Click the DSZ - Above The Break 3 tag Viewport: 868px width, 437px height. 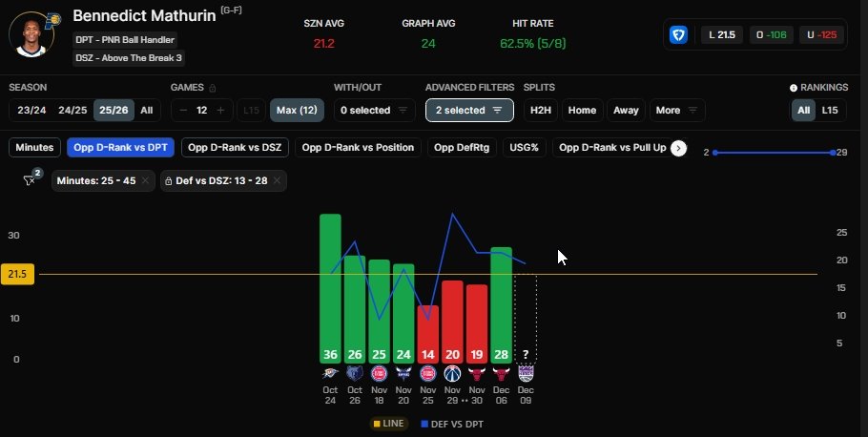[x=129, y=57]
